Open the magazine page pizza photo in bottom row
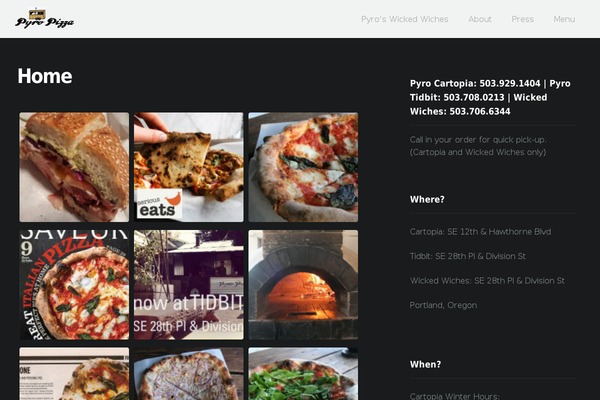The image size is (600, 400). point(74,374)
